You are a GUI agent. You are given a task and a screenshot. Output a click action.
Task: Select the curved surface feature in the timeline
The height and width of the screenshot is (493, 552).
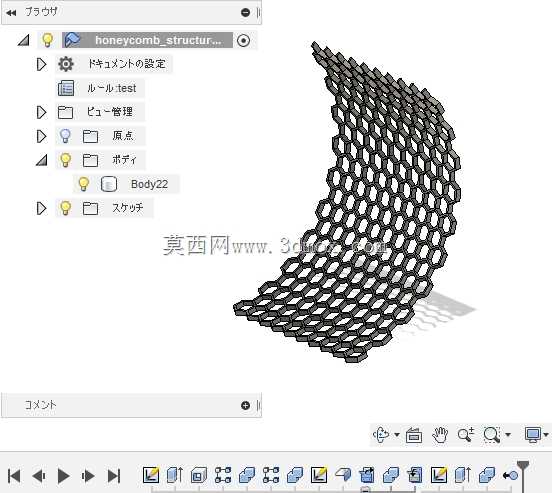(x=343, y=474)
